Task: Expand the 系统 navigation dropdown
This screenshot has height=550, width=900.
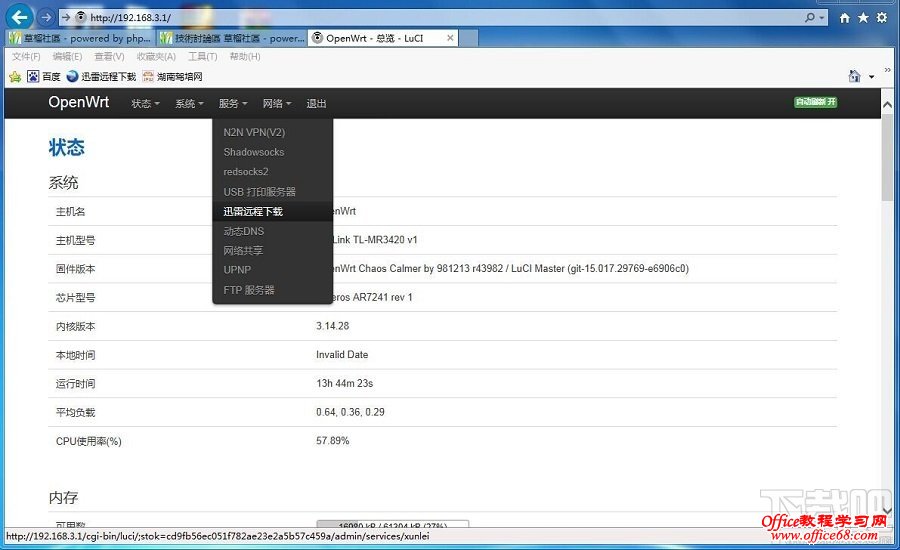Action: (189, 103)
